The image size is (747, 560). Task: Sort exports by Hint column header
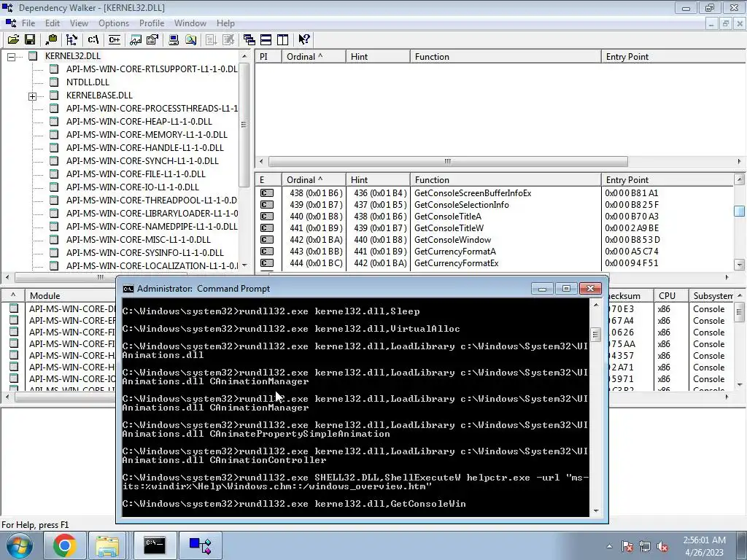[378, 179]
